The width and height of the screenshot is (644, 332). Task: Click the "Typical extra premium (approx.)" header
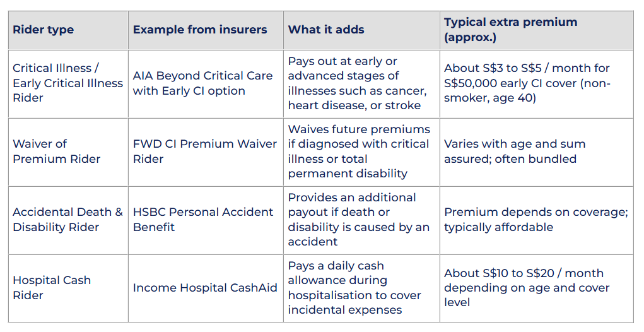click(x=510, y=30)
